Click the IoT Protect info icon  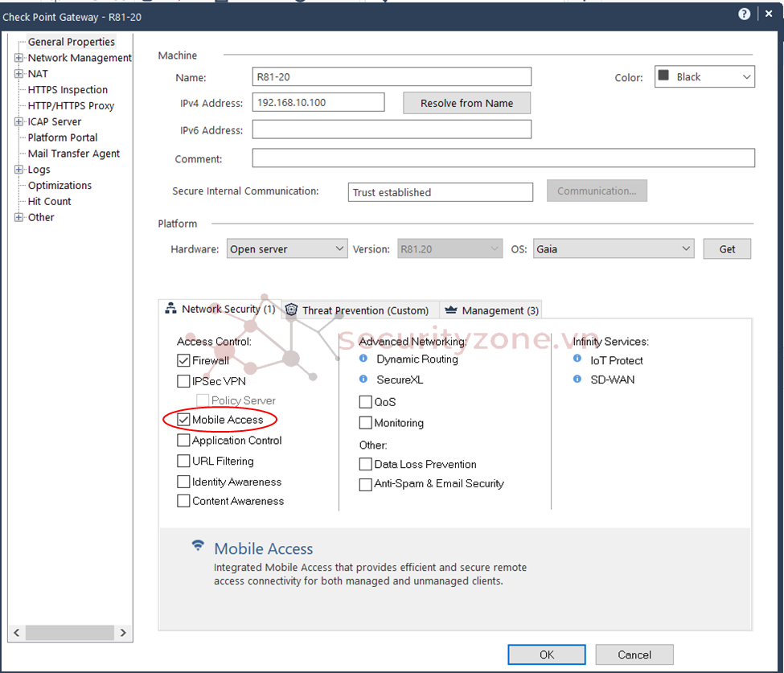577,359
